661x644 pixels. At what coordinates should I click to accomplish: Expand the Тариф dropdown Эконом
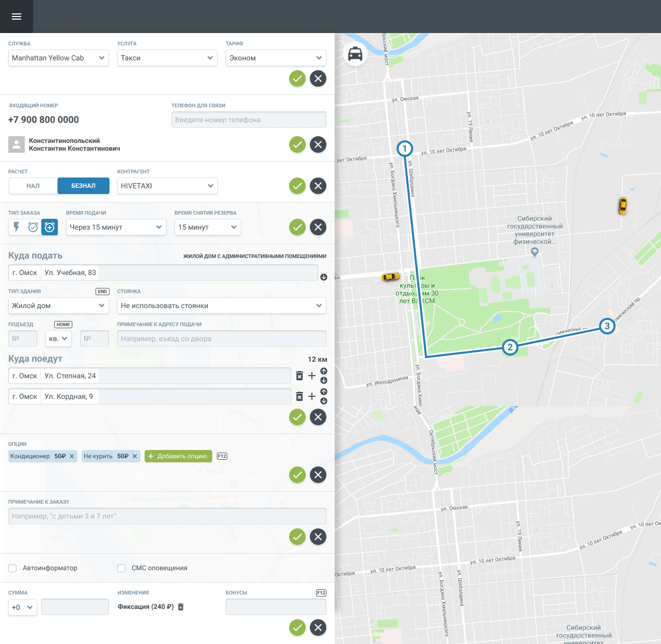click(x=276, y=58)
